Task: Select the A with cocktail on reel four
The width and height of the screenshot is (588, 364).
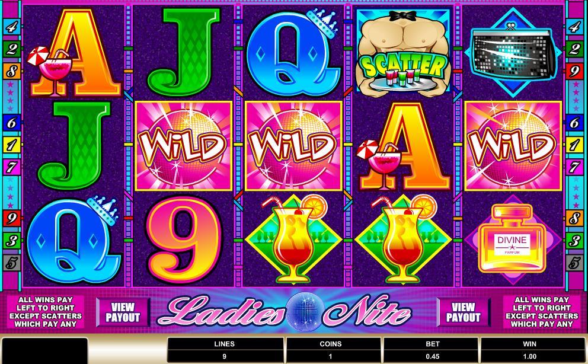Action: pos(403,146)
